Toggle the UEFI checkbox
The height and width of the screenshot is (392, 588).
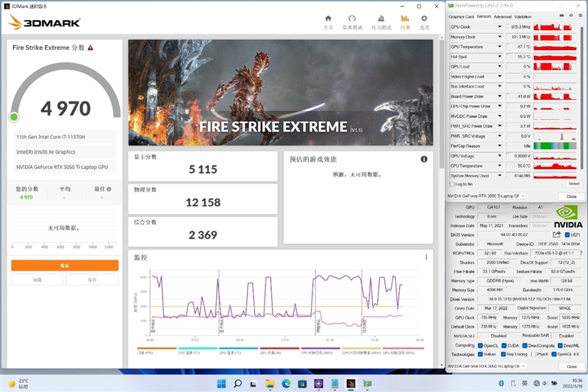pyautogui.click(x=567, y=235)
